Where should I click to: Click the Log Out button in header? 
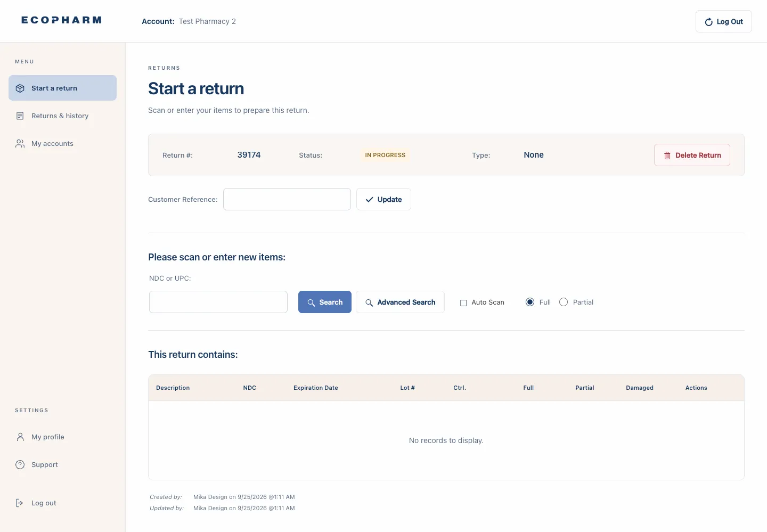point(723,21)
